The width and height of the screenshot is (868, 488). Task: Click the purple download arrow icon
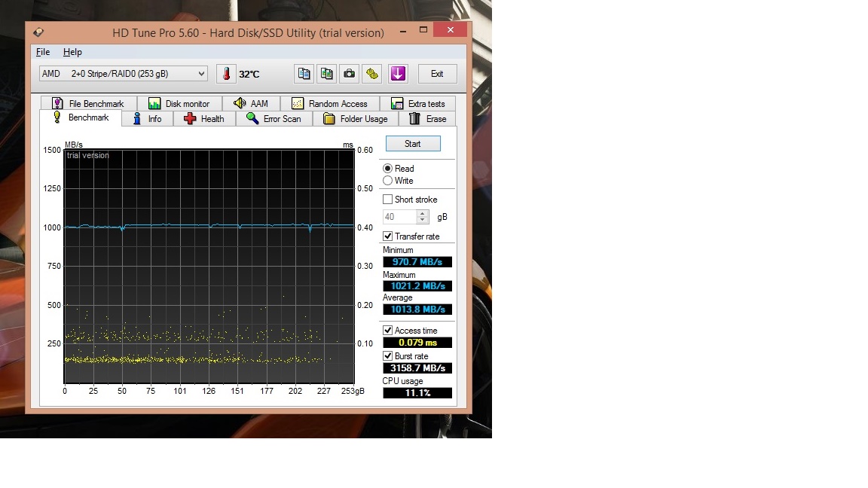click(398, 74)
